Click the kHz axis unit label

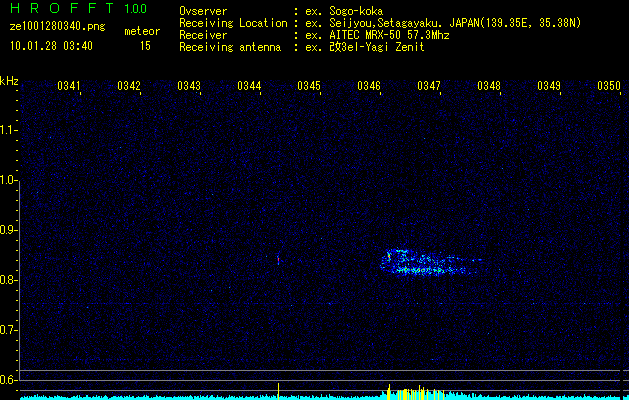click(x=9, y=81)
